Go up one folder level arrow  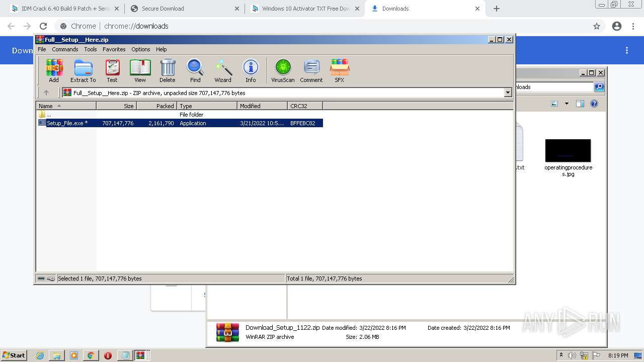46,93
